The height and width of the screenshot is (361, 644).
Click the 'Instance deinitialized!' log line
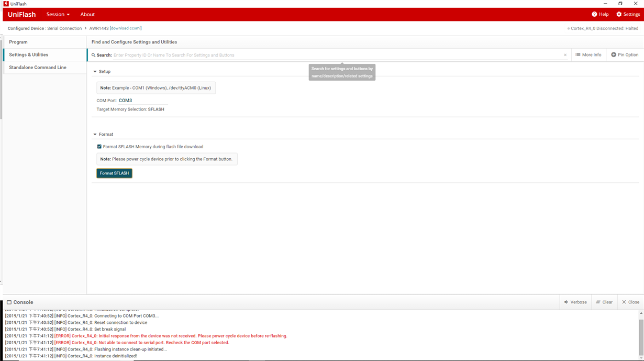point(71,356)
